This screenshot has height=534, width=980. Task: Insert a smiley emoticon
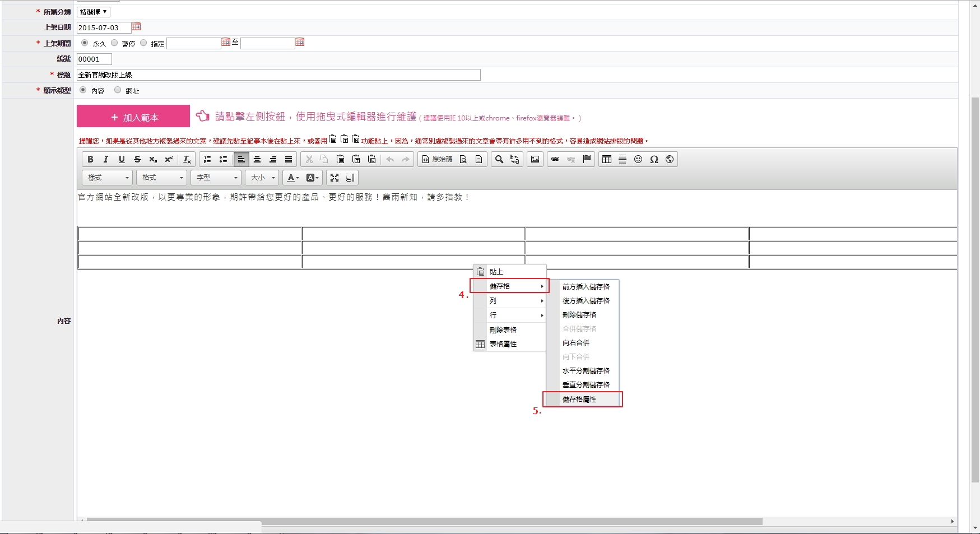tap(638, 160)
